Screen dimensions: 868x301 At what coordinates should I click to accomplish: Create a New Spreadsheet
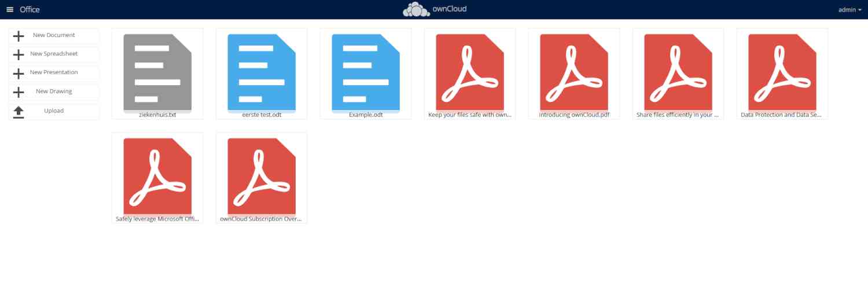click(54, 54)
